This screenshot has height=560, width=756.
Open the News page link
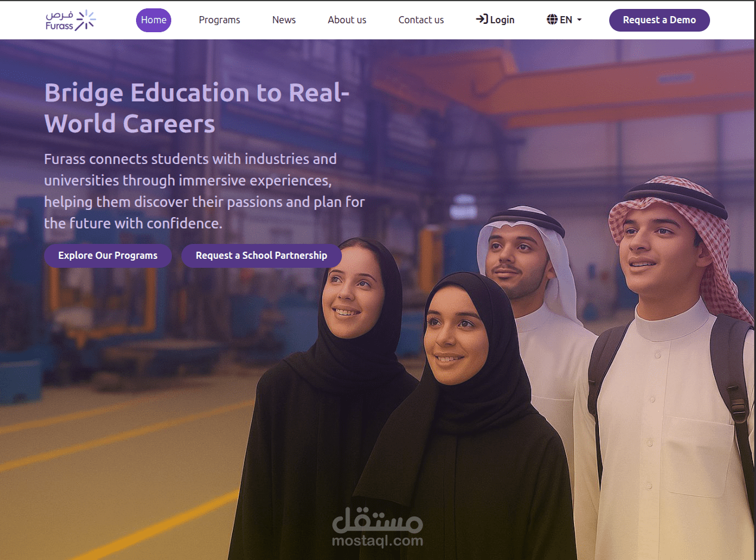tap(284, 20)
